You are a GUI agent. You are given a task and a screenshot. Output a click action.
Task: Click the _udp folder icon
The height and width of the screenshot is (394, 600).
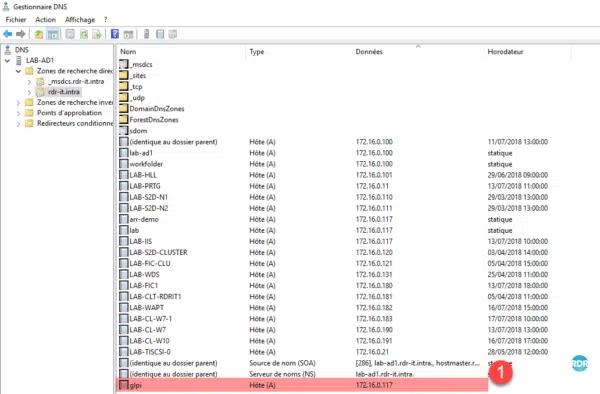124,98
